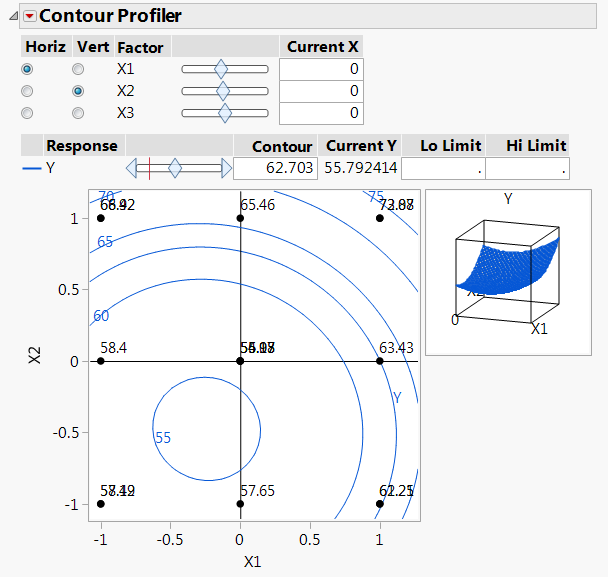The height and width of the screenshot is (577, 608).
Task: Click the 55 contour label
Action: pos(162,437)
